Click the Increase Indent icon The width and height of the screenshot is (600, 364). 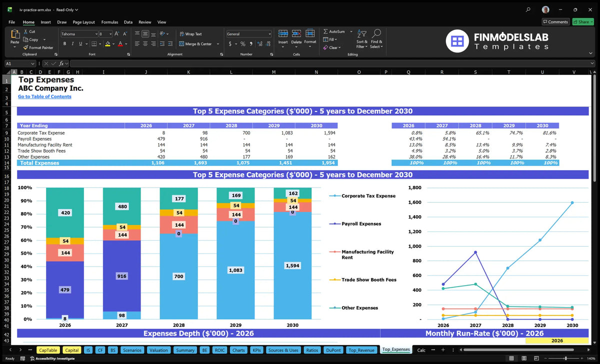click(171, 44)
